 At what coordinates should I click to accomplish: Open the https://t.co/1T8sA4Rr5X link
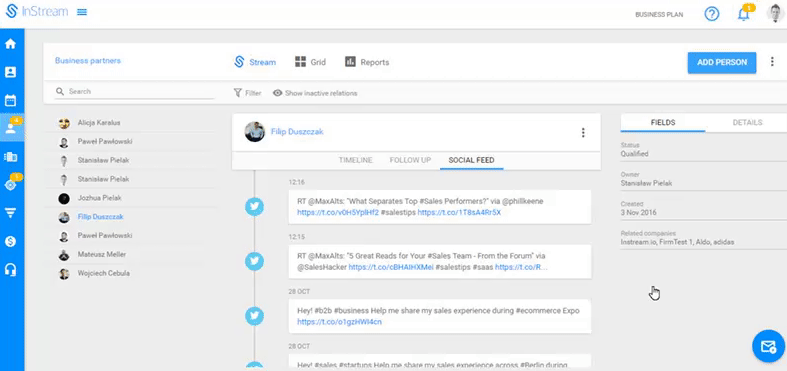pyautogui.click(x=459, y=212)
